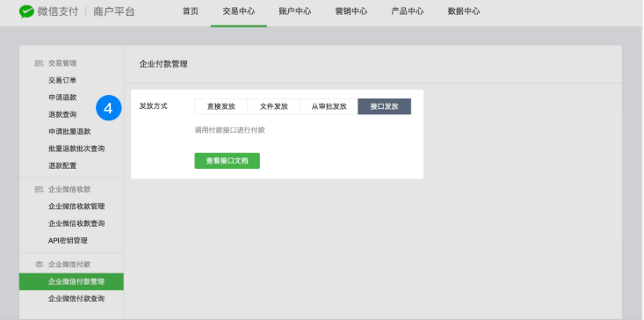Click the WeChat Pay green logo icon
The height and width of the screenshot is (320, 644).
26,11
